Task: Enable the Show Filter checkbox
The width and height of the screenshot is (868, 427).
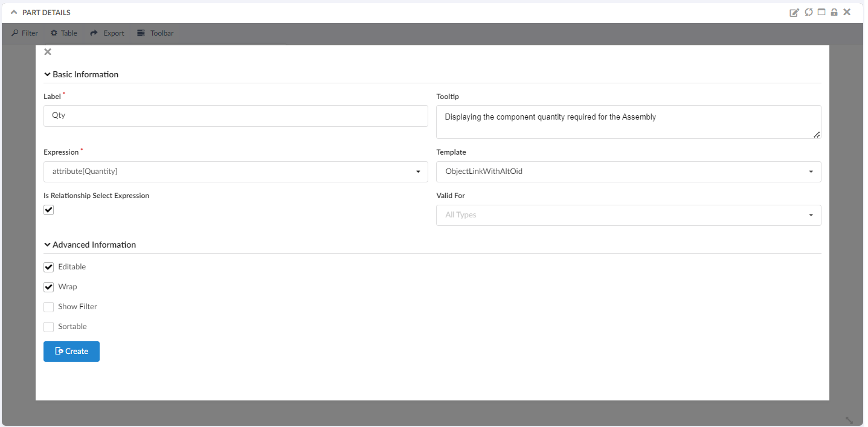Action: coord(49,307)
